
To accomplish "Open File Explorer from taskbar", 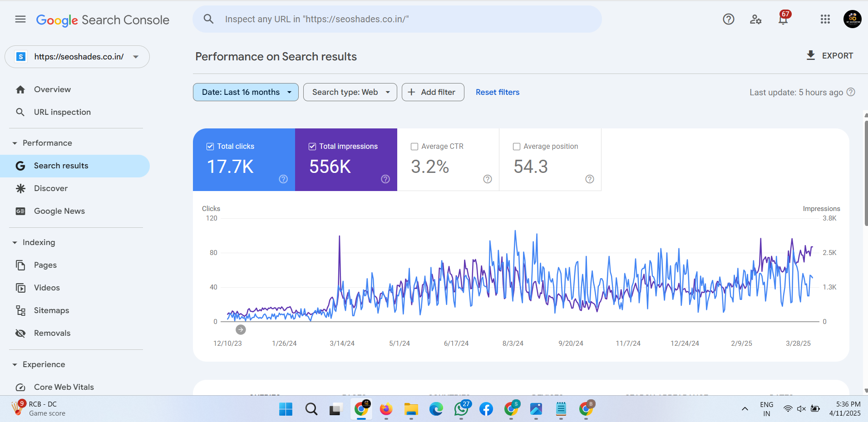I will point(411,409).
